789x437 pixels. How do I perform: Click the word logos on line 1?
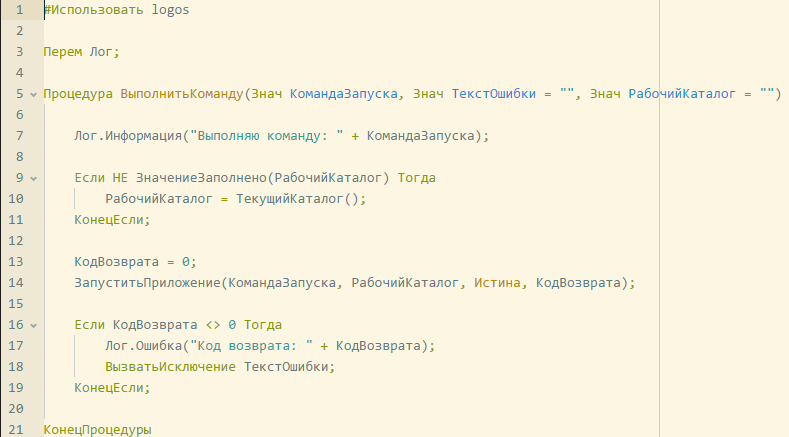(171, 10)
